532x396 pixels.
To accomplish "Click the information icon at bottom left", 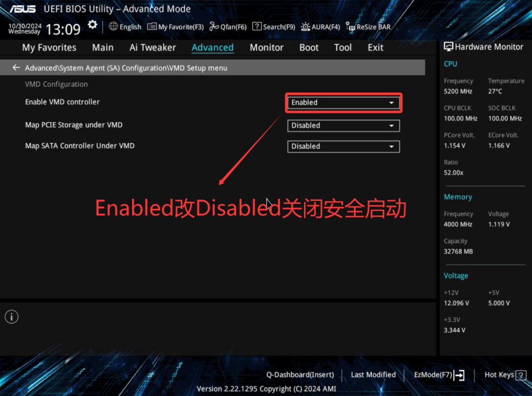I will (11, 317).
